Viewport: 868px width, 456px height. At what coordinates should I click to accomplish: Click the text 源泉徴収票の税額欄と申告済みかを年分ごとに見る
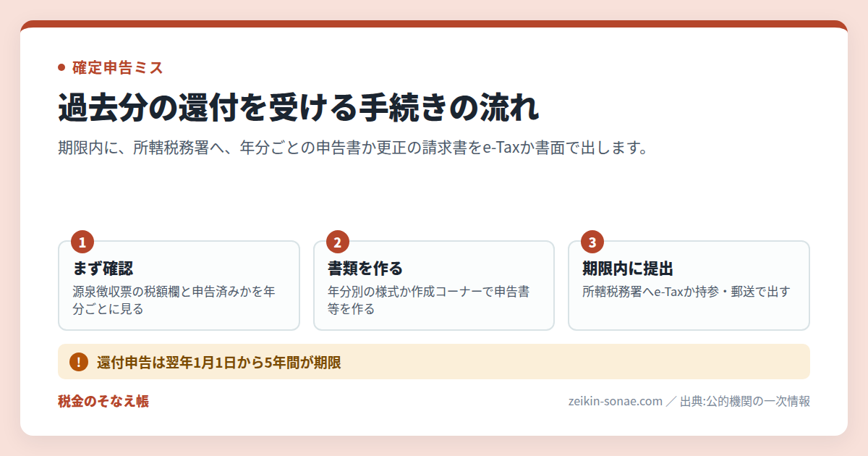(x=174, y=300)
